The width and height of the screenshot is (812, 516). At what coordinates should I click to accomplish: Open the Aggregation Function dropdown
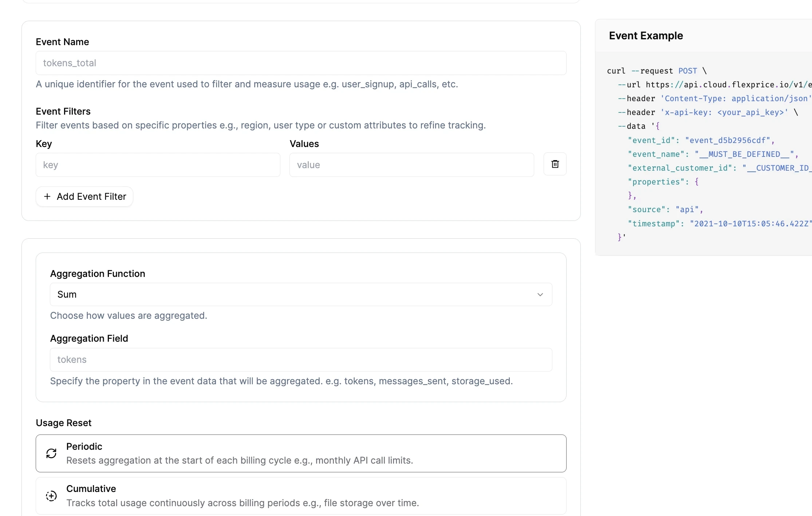coord(301,294)
